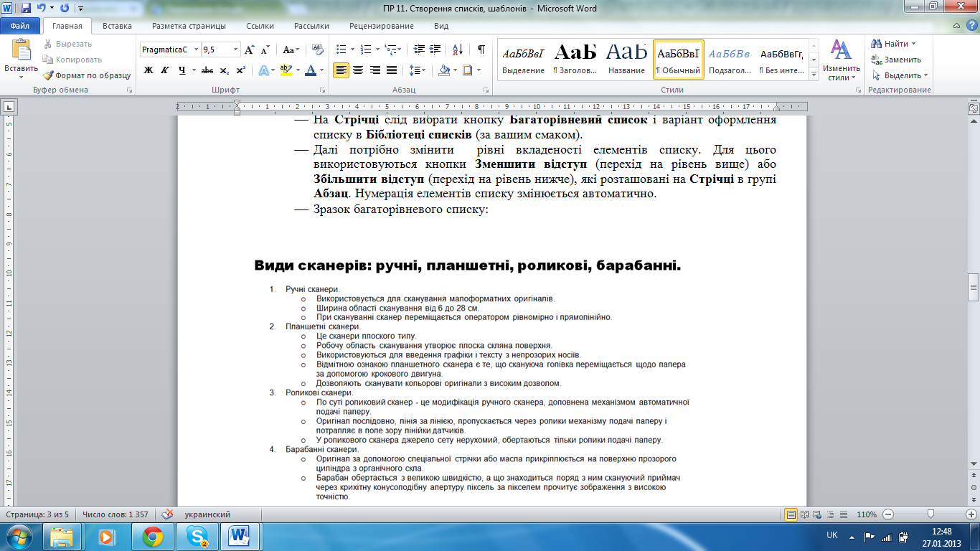Open Windows Media Player from the taskbar
980x551 pixels.
pyautogui.click(x=107, y=537)
